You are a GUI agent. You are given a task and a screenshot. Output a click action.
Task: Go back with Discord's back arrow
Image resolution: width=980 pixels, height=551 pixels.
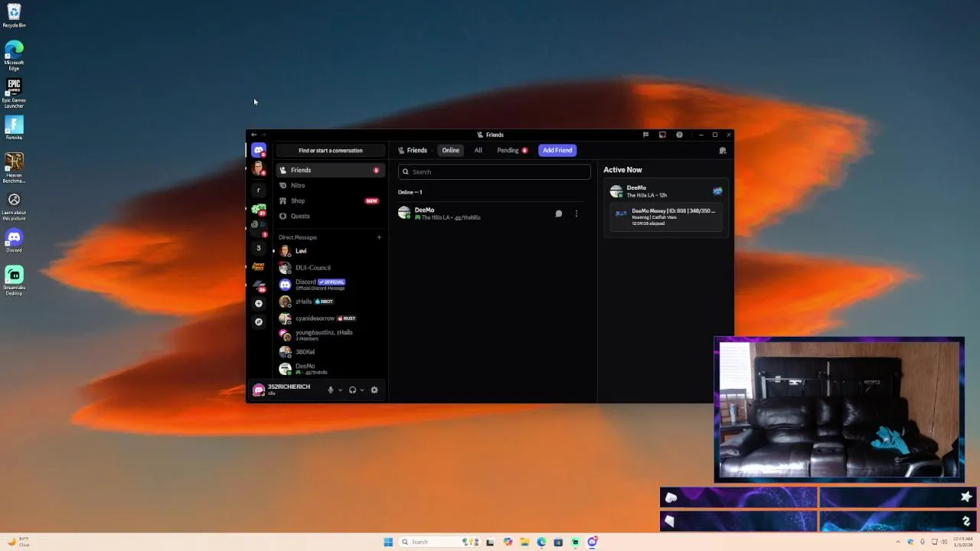[254, 135]
